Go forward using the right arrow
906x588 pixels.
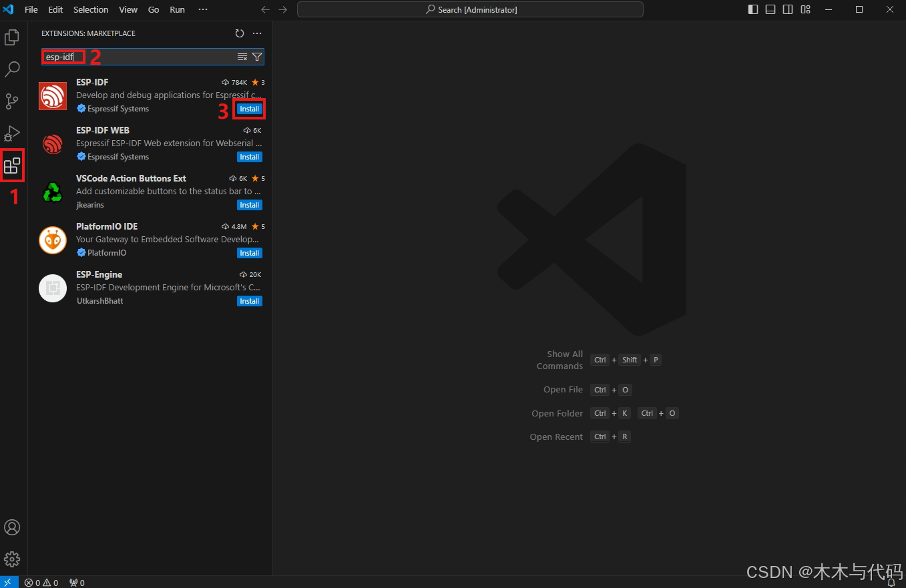pyautogui.click(x=283, y=9)
